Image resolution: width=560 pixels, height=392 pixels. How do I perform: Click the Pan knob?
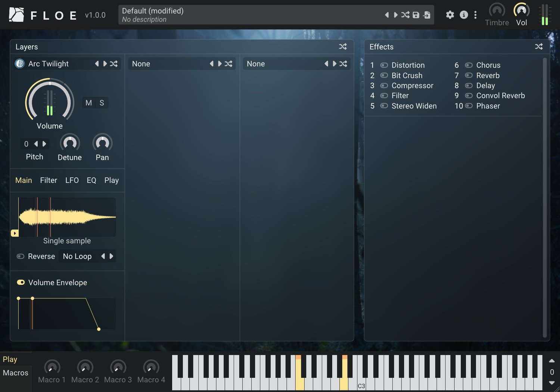click(102, 143)
